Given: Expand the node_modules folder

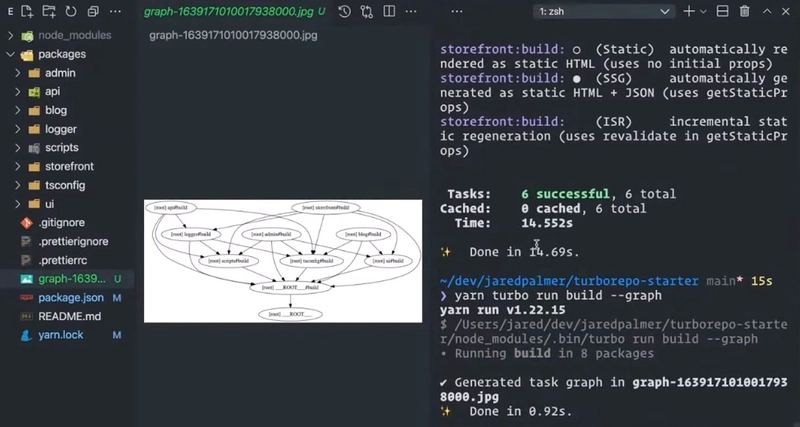Looking at the screenshot, I should pos(11,35).
